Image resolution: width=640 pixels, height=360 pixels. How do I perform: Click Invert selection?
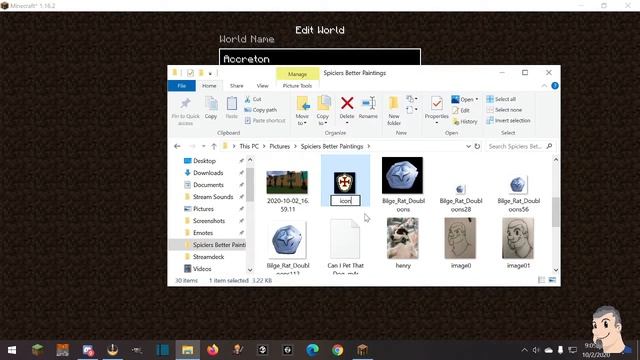[508, 120]
